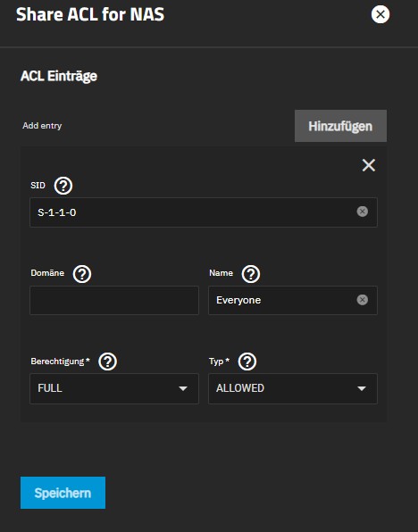418x532 pixels.
Task: View help for the Name field
Action: click(251, 274)
